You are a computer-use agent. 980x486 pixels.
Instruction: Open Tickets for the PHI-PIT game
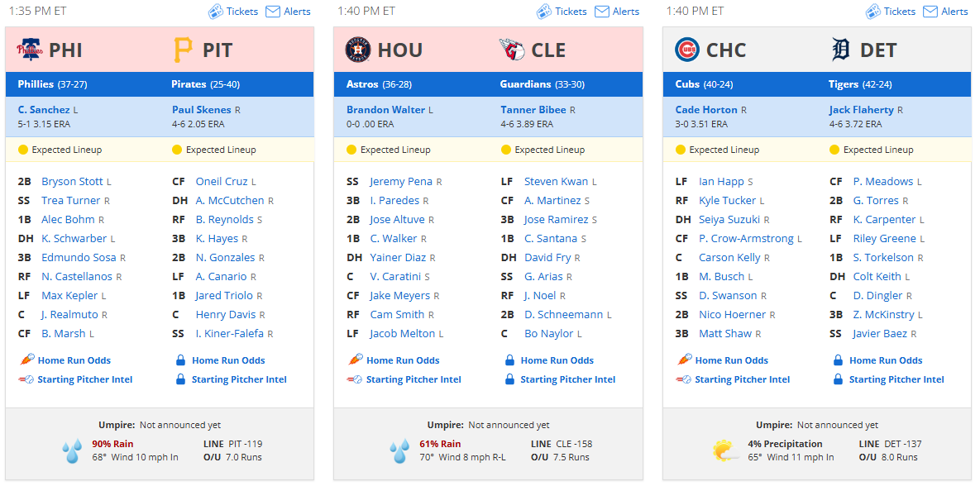click(232, 12)
